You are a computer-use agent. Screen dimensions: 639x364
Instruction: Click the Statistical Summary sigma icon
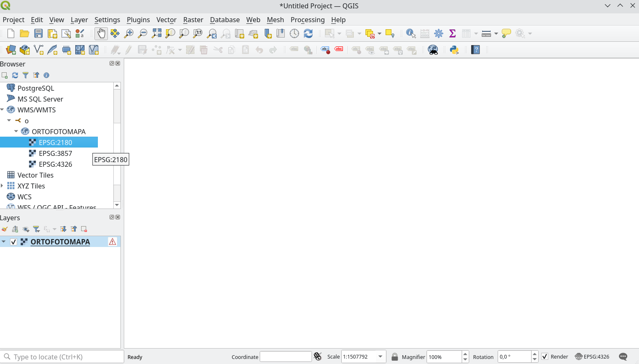pos(452,33)
